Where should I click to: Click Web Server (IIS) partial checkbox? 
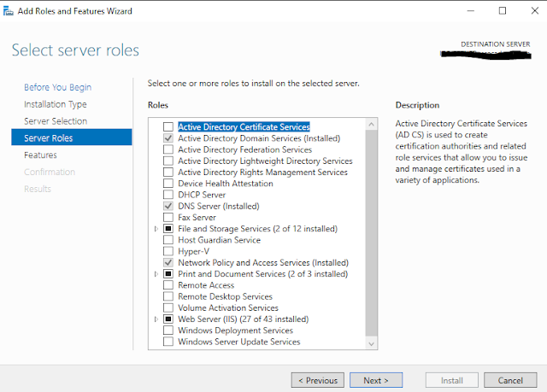(x=168, y=319)
